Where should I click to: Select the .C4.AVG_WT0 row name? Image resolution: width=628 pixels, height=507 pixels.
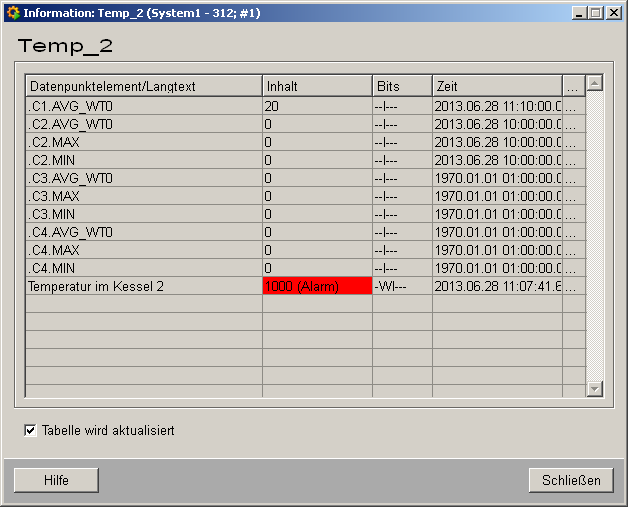click(x=144, y=232)
